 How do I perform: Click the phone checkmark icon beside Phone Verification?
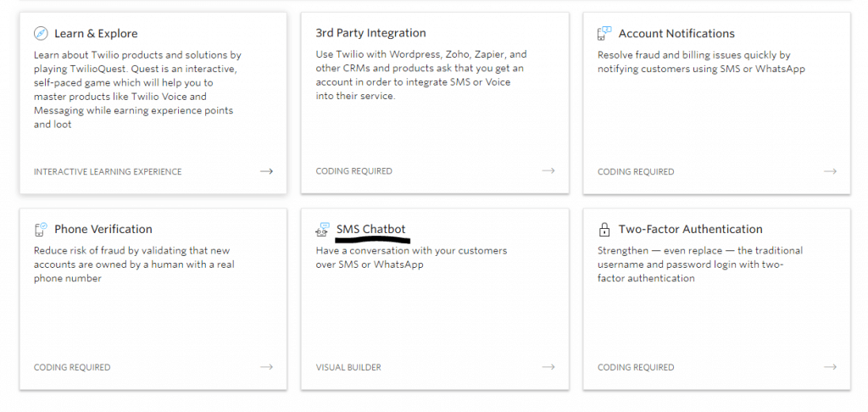pos(41,229)
